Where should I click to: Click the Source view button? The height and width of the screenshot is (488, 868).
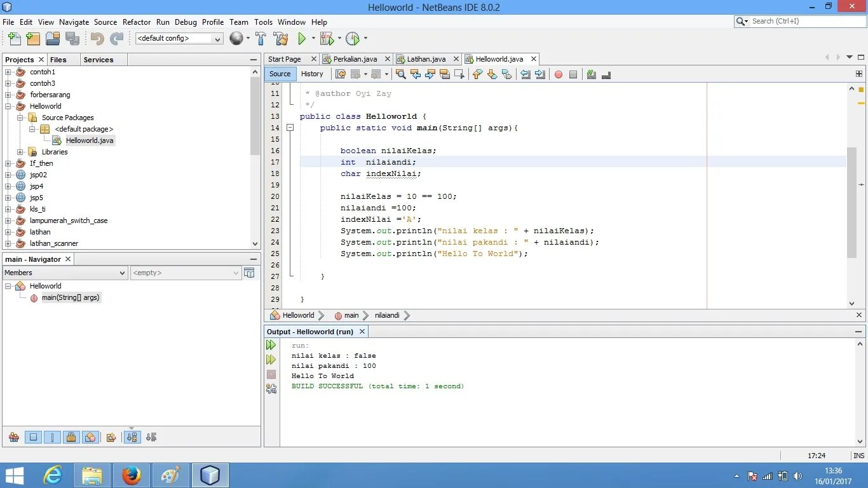click(x=280, y=74)
